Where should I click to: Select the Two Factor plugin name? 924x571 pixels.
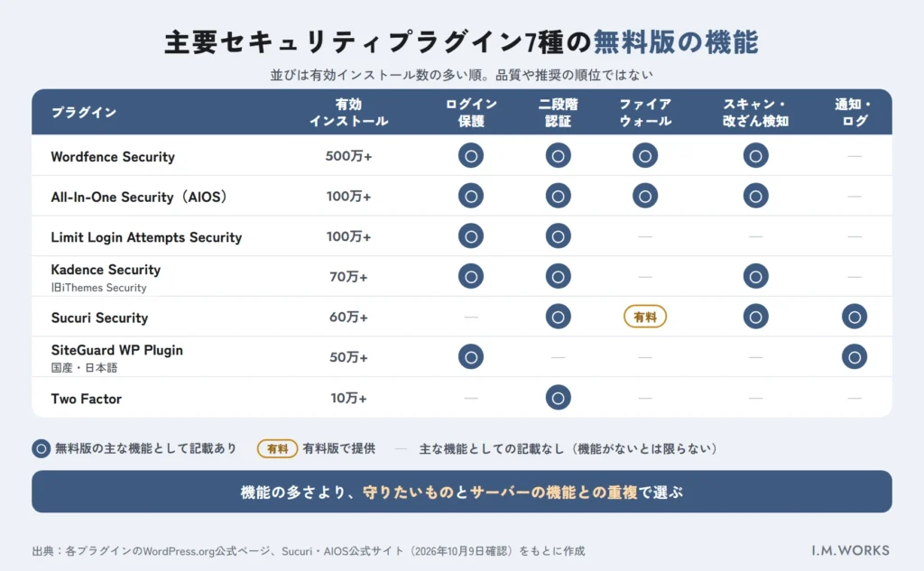coord(86,399)
